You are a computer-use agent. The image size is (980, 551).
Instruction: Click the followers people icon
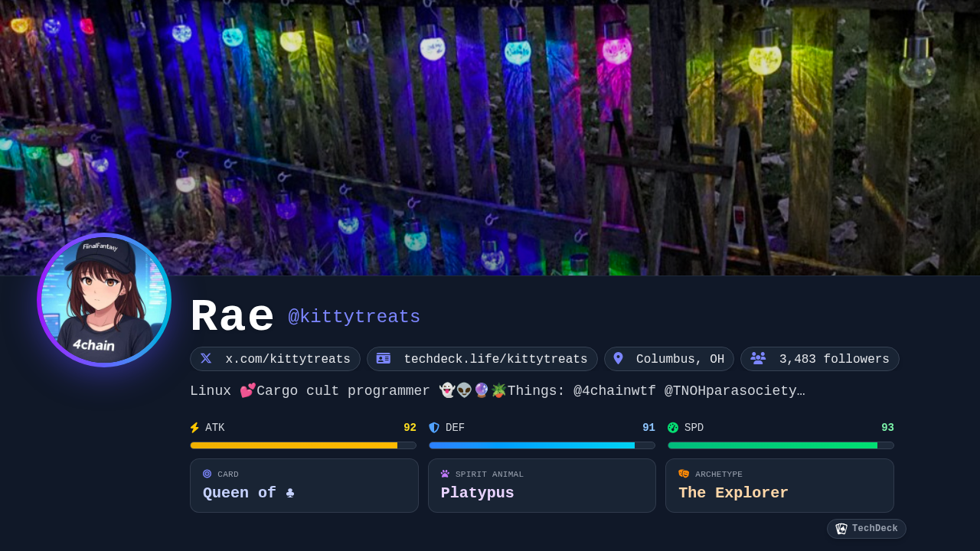click(758, 358)
